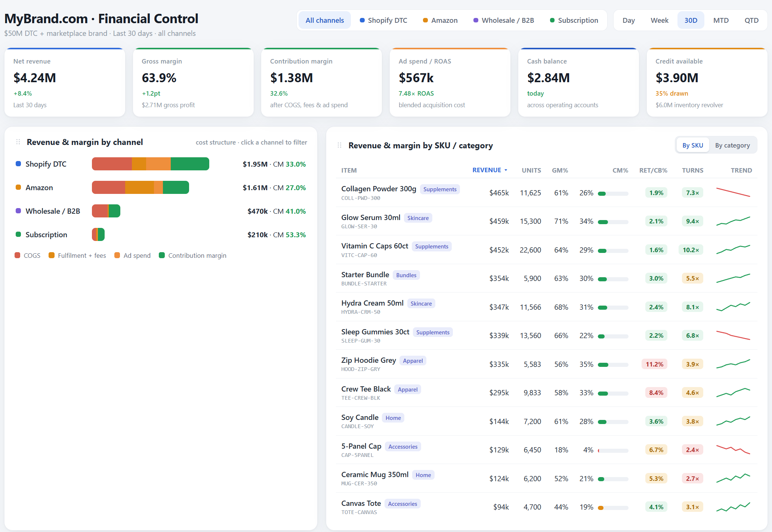Select the Amazon row label
772x532 pixels.
[x=39, y=188]
